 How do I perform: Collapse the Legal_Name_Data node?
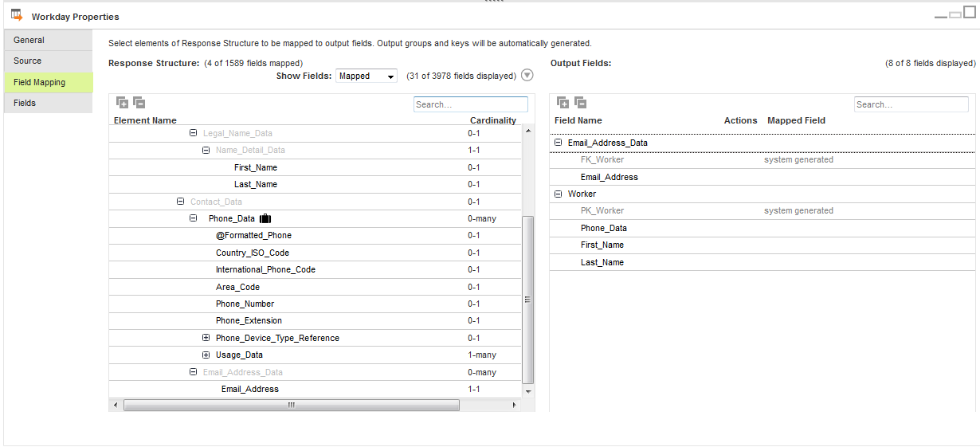(193, 133)
